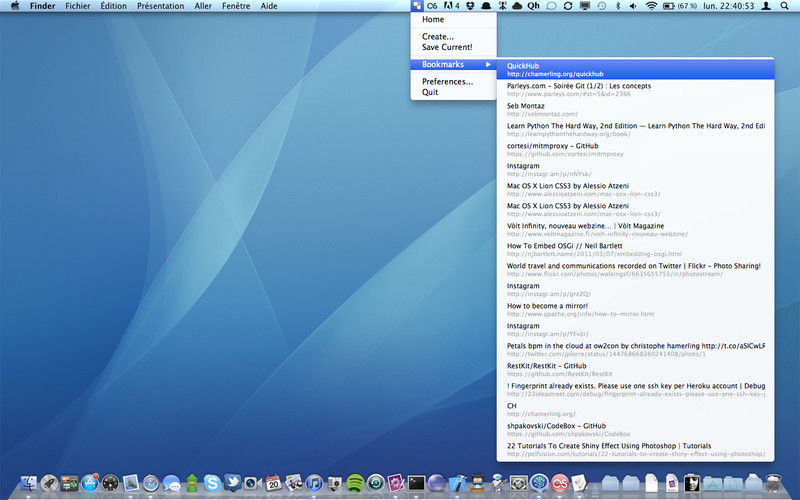Viewport: 800px width, 500px height.
Task: Open the volume menu bar icon
Action: pos(633,6)
